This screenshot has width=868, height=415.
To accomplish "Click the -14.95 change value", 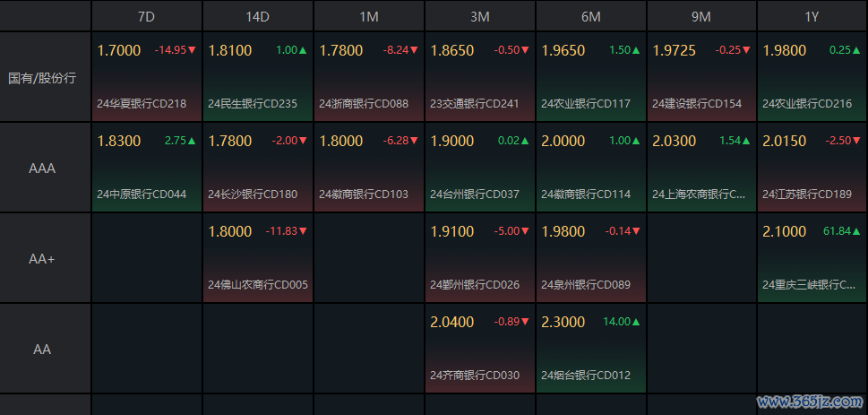I will point(170,50).
